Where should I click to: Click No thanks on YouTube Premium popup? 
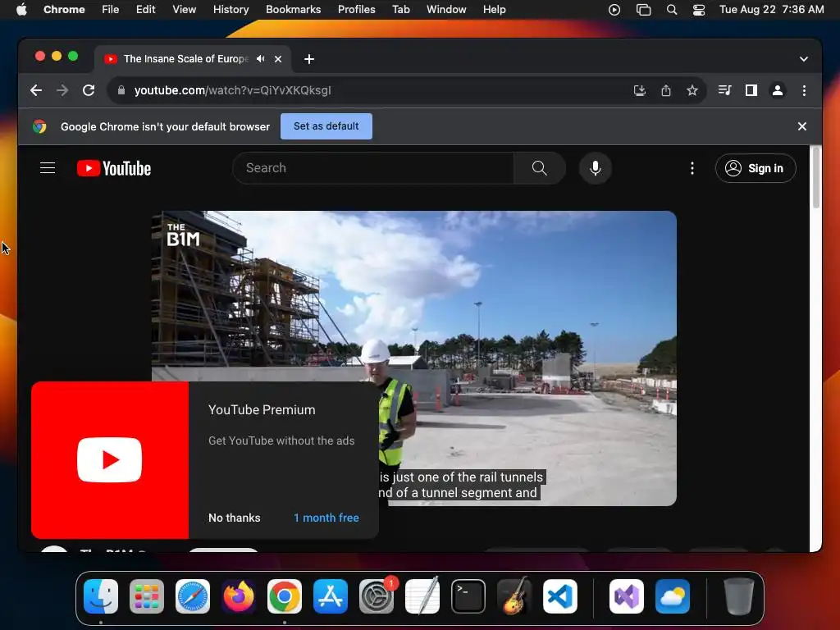pos(234,518)
